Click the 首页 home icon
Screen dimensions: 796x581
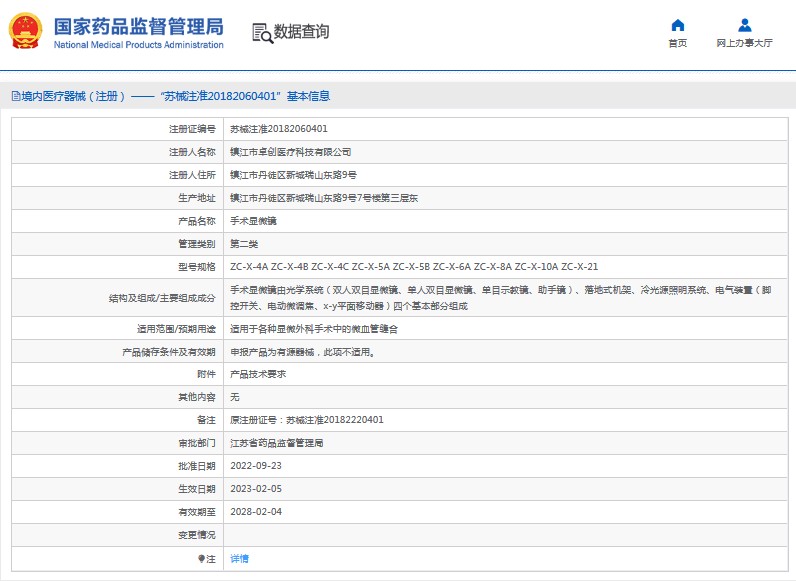(677, 25)
